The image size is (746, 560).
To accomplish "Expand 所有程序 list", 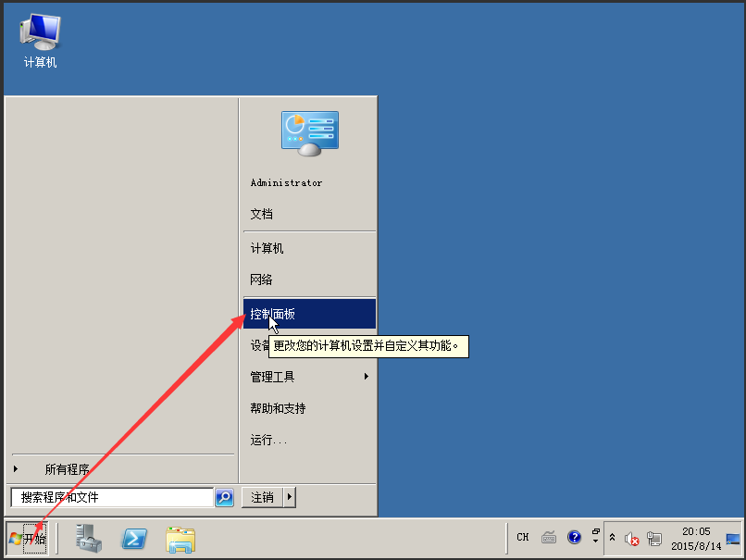I will (67, 469).
